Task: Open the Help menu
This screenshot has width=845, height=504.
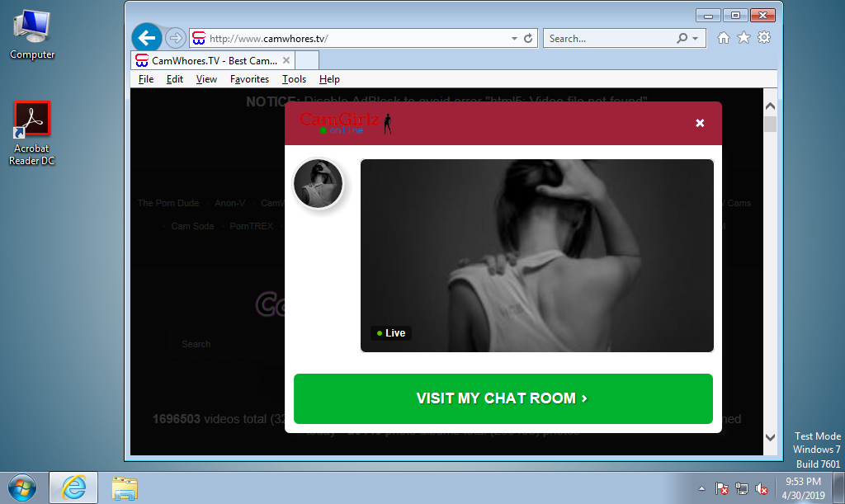Action: click(329, 79)
